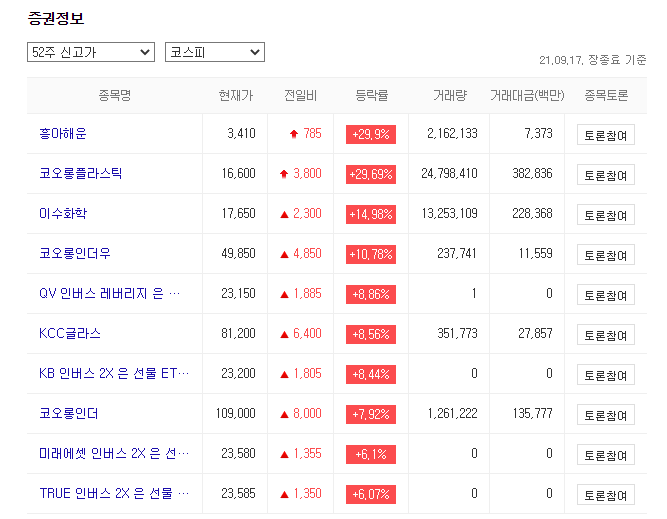The image size is (667, 519).
Task: Click 토론참여 button for TRUE 인버스 row
Action: pyautogui.click(x=606, y=495)
